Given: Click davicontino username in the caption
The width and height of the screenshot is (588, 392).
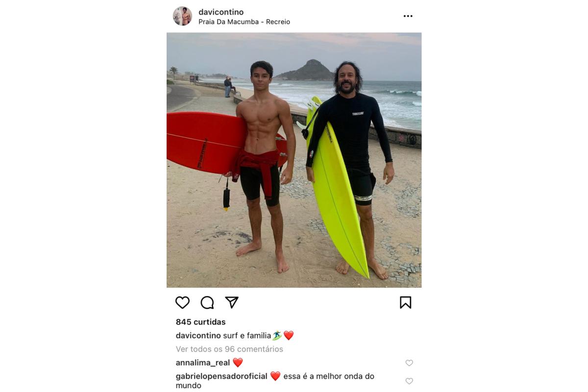Looking at the screenshot, I should 198,336.
